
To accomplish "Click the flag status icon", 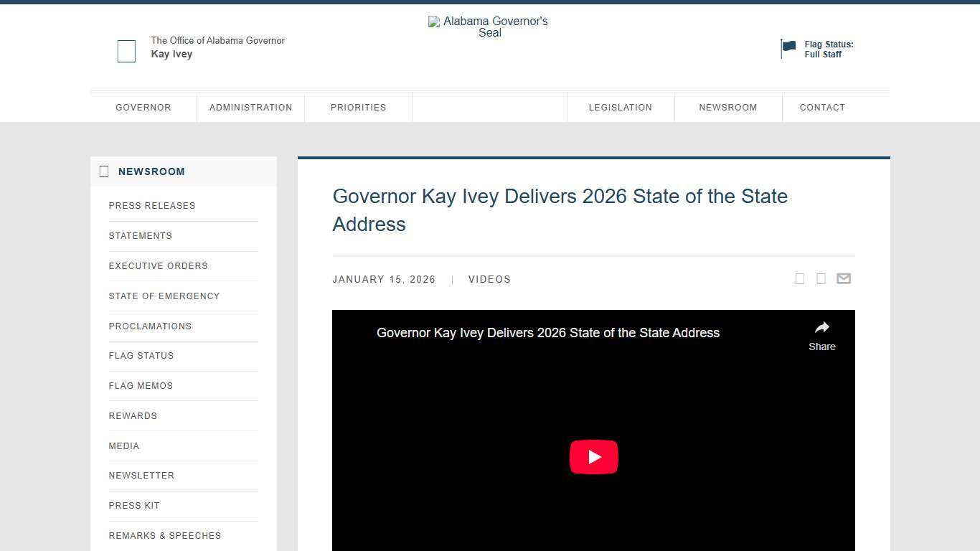I will [x=788, y=47].
